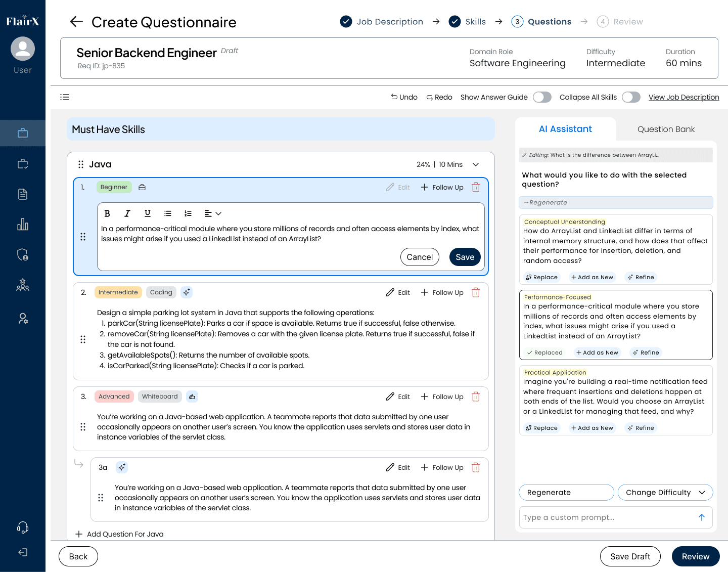This screenshot has height=572, width=728.
Task: Insert bulleted list in question editor
Action: point(168,213)
